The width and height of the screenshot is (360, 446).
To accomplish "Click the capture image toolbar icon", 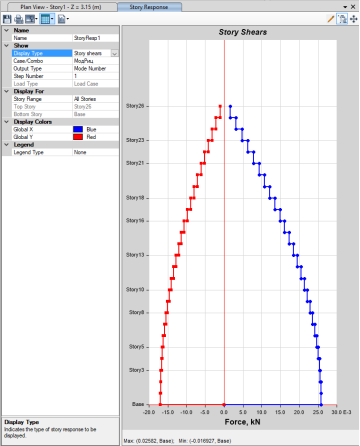I will point(31,19).
